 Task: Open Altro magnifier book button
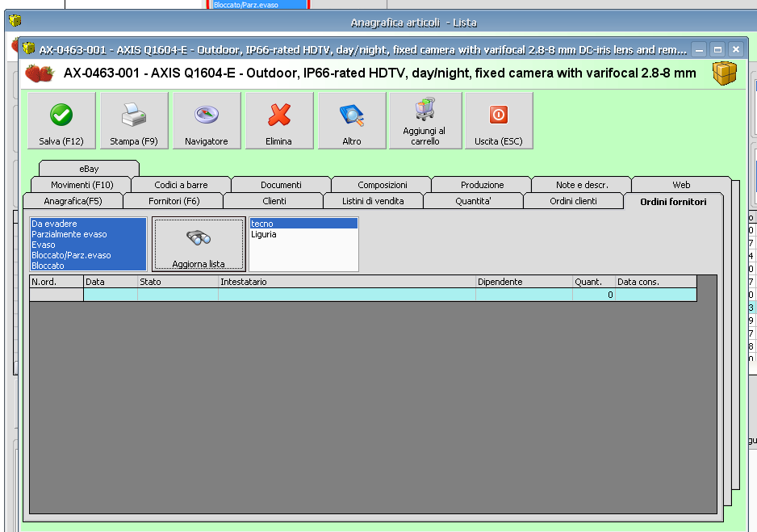pos(352,121)
